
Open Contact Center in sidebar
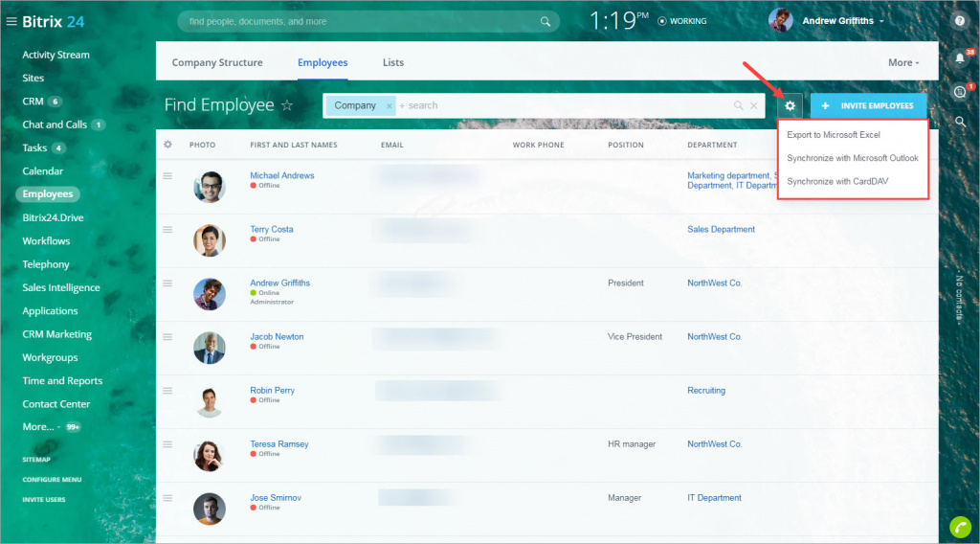pyautogui.click(x=56, y=404)
